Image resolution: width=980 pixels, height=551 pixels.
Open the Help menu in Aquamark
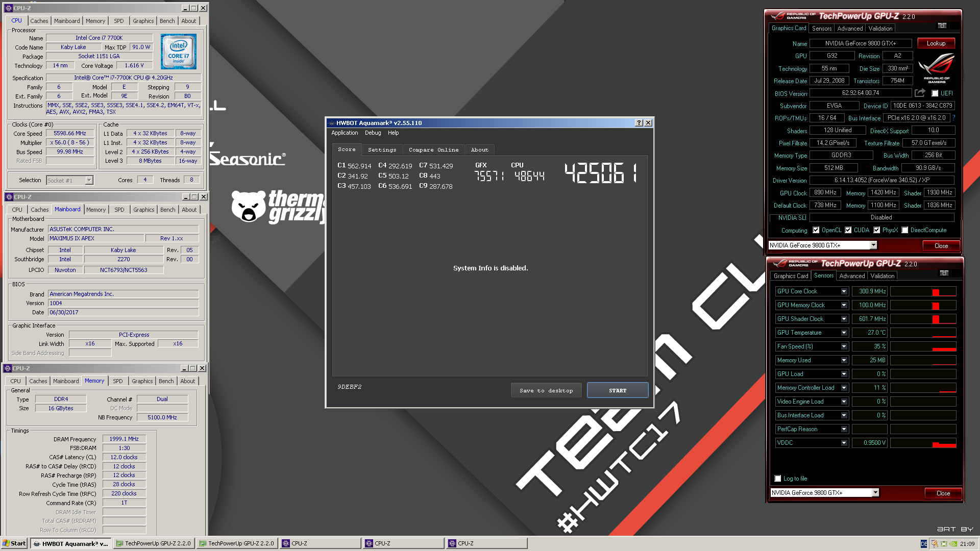point(393,133)
